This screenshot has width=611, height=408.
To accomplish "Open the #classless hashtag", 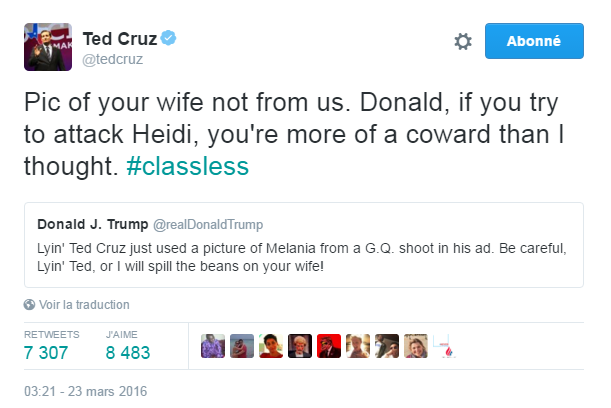I will point(187,166).
